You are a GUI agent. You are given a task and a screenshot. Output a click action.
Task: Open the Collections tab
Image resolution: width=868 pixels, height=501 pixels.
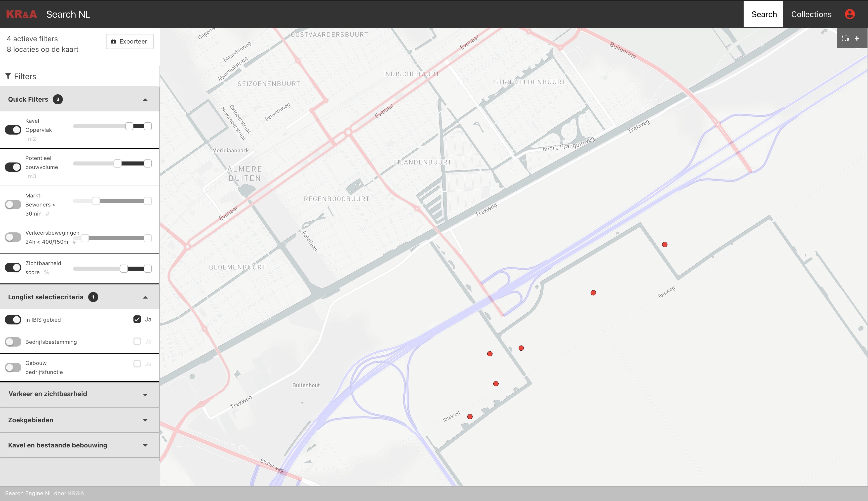click(x=811, y=14)
